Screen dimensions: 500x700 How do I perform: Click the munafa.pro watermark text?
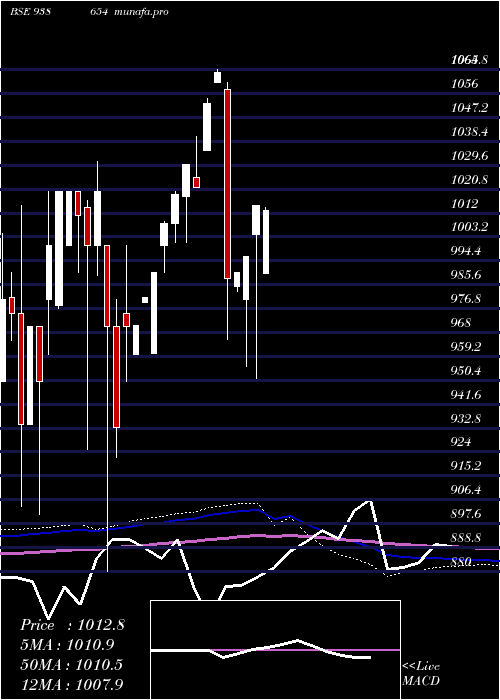[142, 12]
